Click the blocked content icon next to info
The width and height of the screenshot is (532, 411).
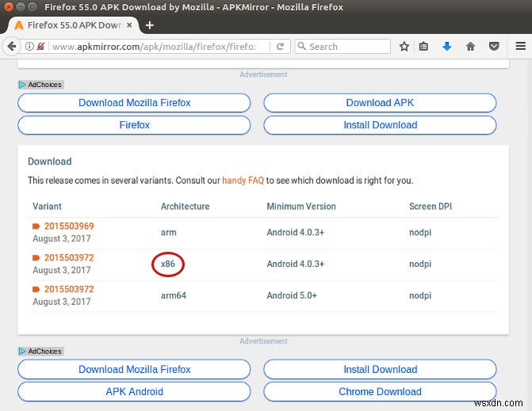(x=40, y=46)
